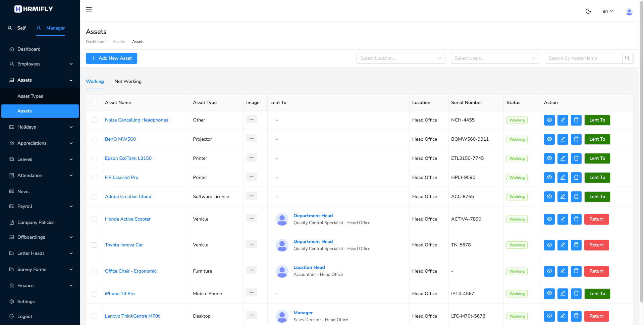Switch to the Not Working tab
The width and height of the screenshot is (644, 325).
128,81
